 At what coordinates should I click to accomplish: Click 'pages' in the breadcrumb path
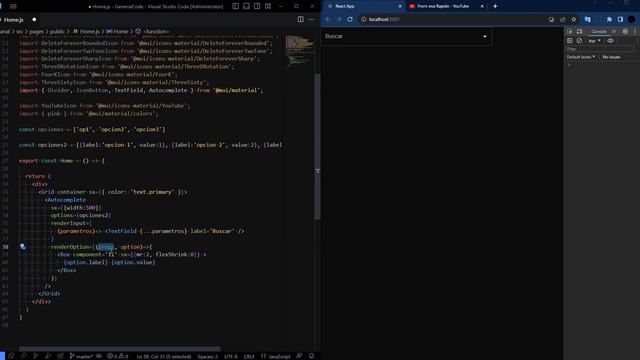click(x=36, y=31)
